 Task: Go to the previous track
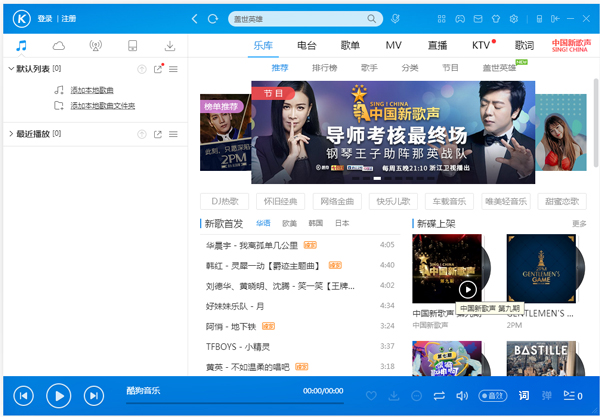[x=23, y=396]
